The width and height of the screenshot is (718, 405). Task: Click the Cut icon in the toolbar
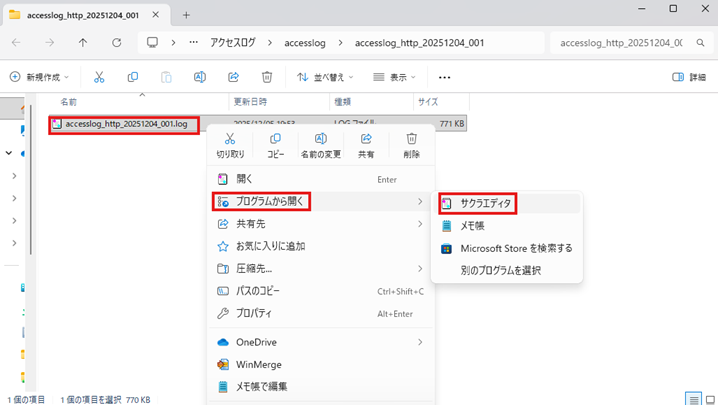click(99, 77)
